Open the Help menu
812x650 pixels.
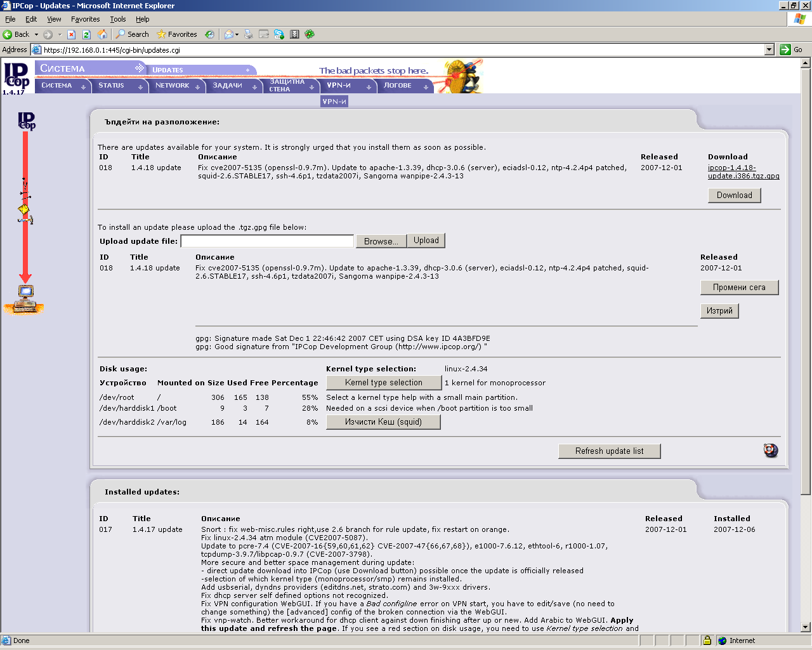point(143,19)
